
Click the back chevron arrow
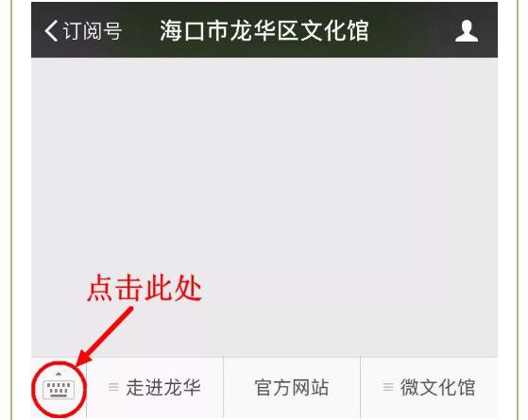51,30
